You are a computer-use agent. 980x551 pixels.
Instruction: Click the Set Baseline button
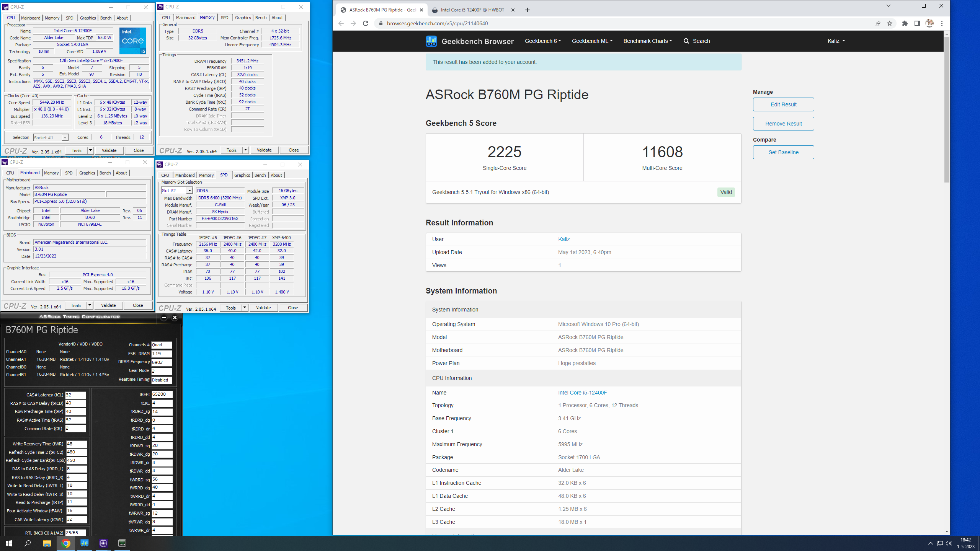[x=783, y=152]
